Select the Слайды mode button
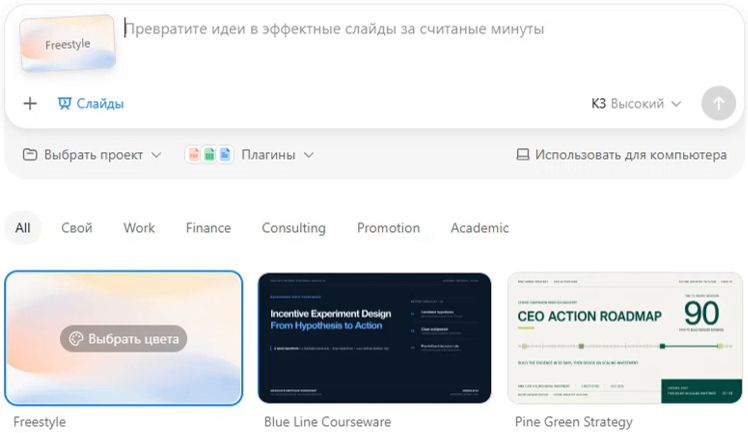748x433 pixels. tap(91, 103)
